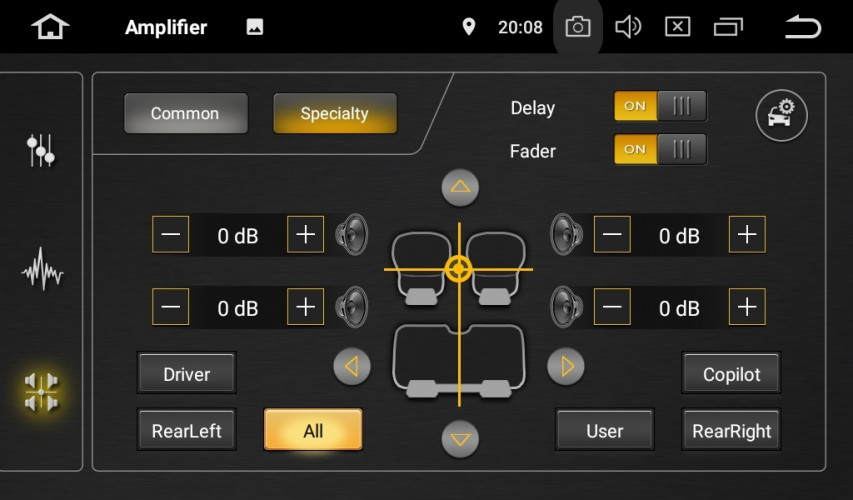Viewport: 853px width, 500px height.
Task: Move sound focus up with up arrow
Action: pyautogui.click(x=460, y=187)
